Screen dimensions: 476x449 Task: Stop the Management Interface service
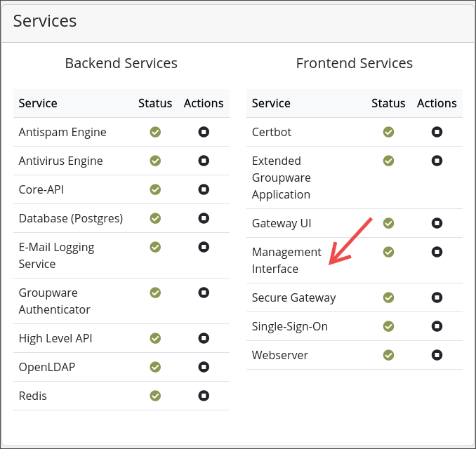437,252
